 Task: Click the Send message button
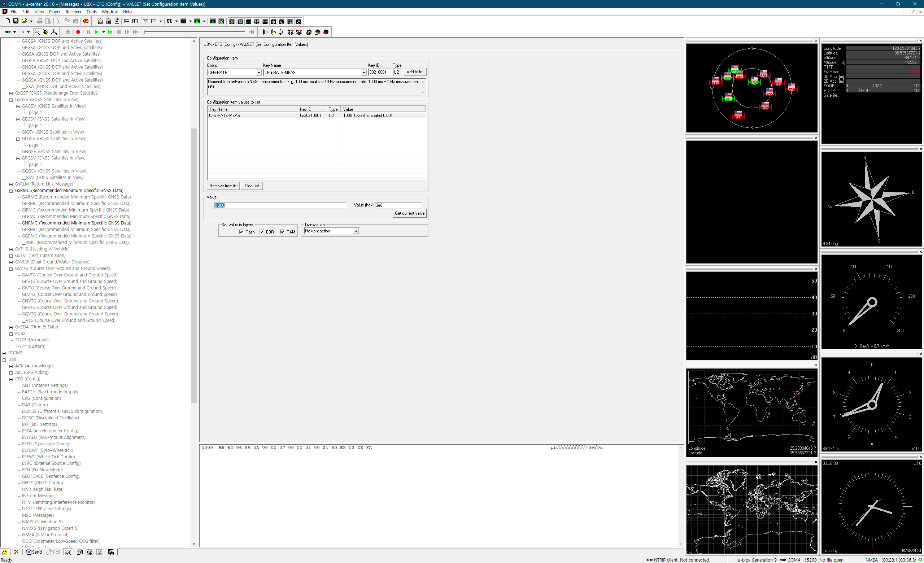point(34,552)
